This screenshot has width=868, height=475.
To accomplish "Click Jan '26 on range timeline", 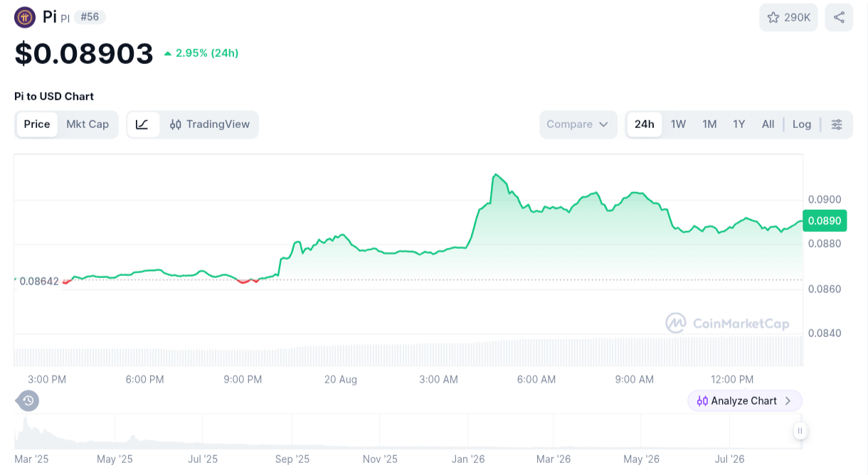I will pos(468,459).
